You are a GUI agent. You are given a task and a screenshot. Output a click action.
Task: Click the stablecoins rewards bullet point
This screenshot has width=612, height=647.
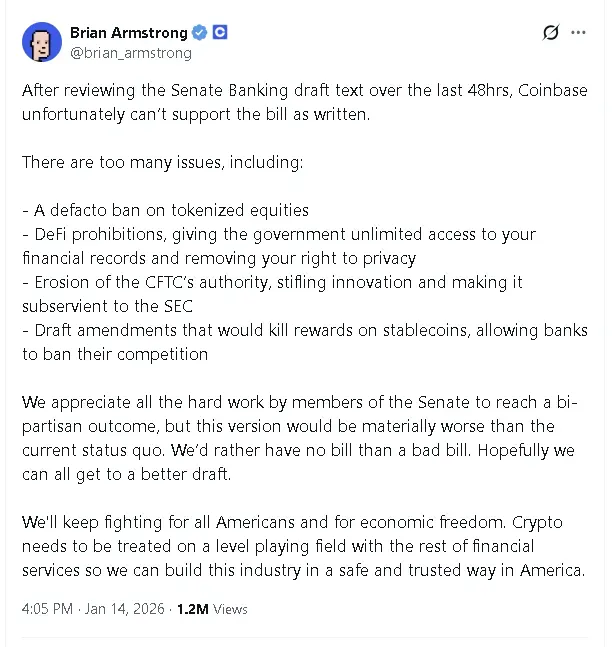[x=300, y=342]
